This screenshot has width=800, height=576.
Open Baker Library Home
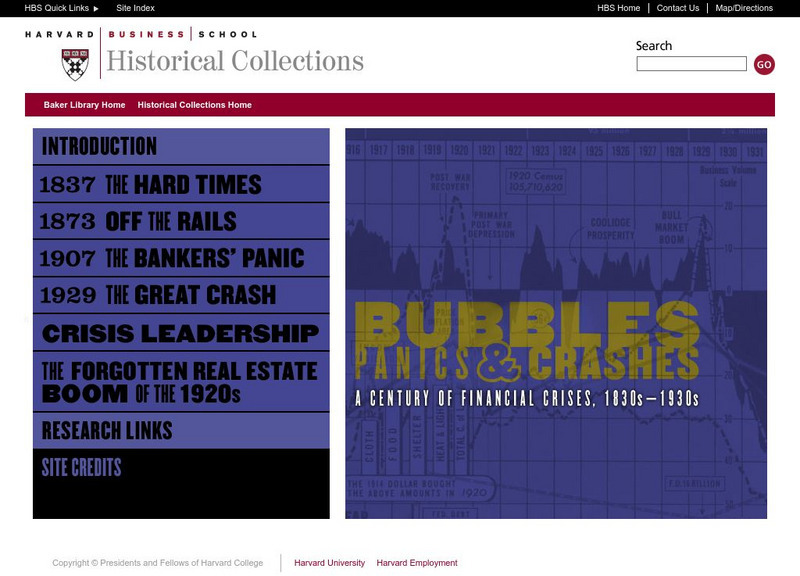tap(84, 105)
